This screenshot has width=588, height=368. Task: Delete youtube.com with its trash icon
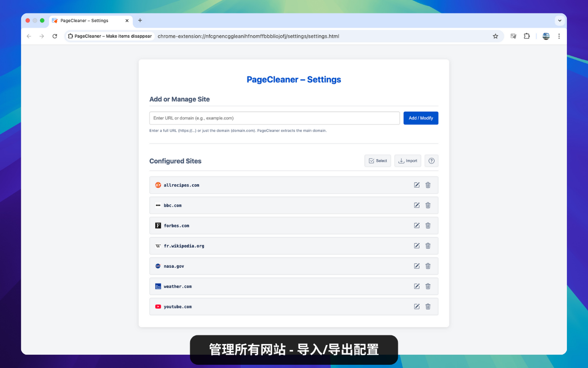(428, 306)
